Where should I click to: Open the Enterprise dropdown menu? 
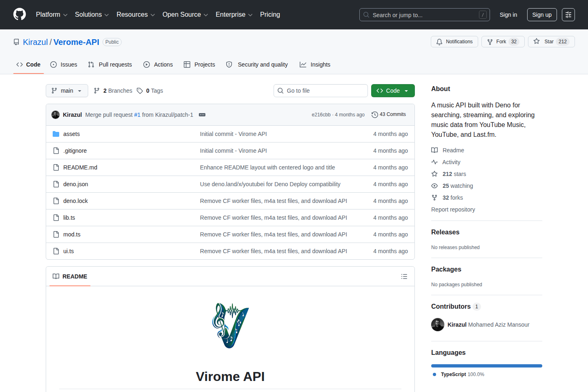pyautogui.click(x=234, y=15)
